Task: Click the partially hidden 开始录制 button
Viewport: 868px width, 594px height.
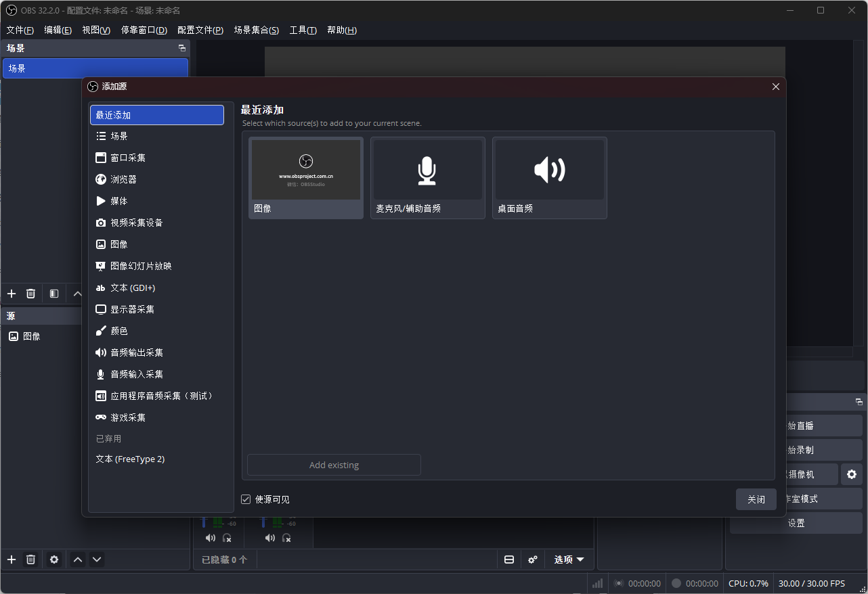Action: pyautogui.click(x=824, y=450)
